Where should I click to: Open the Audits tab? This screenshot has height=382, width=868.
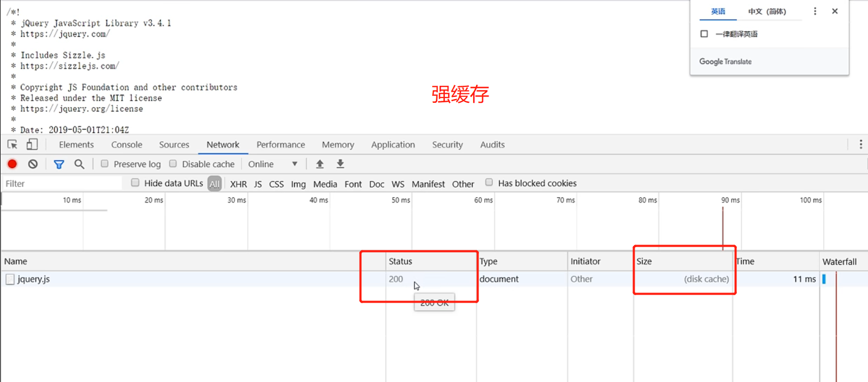click(492, 144)
